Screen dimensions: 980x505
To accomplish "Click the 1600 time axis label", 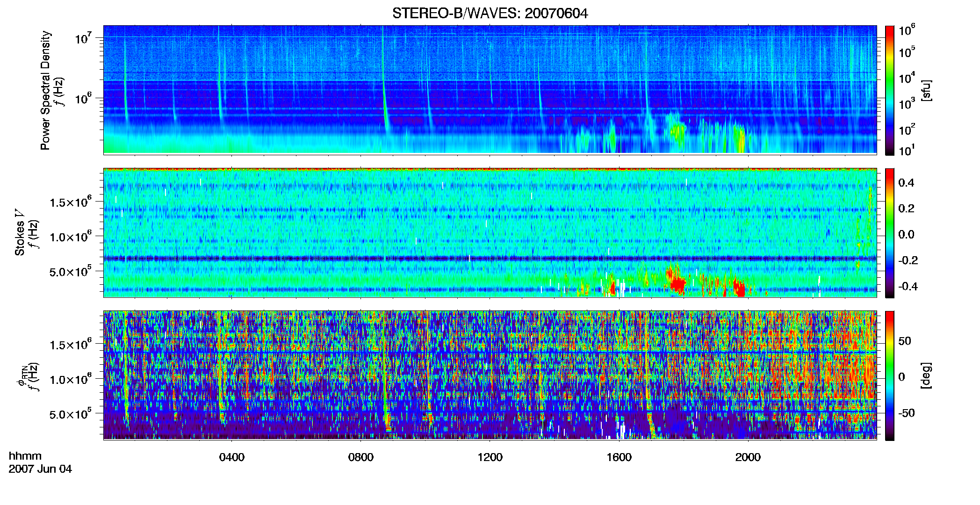I will 619,457.
